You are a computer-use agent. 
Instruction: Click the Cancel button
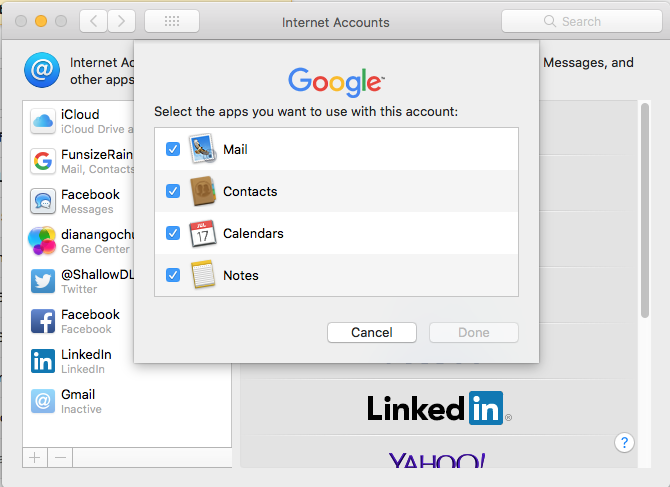(372, 332)
